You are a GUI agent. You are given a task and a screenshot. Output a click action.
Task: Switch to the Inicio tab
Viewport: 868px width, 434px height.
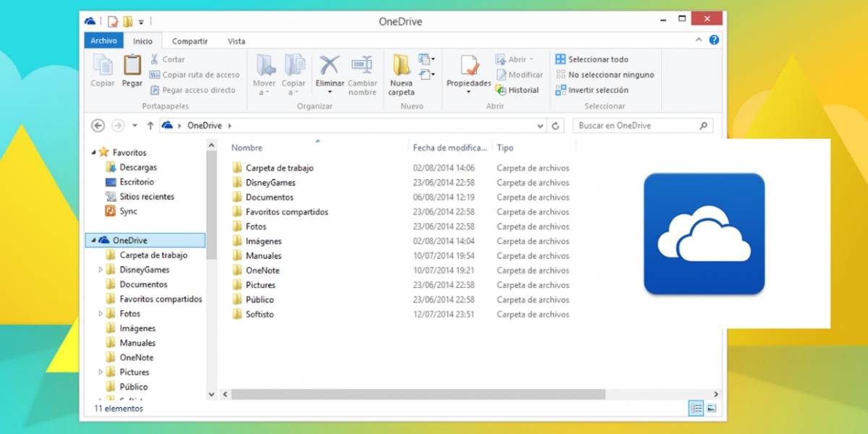click(142, 41)
